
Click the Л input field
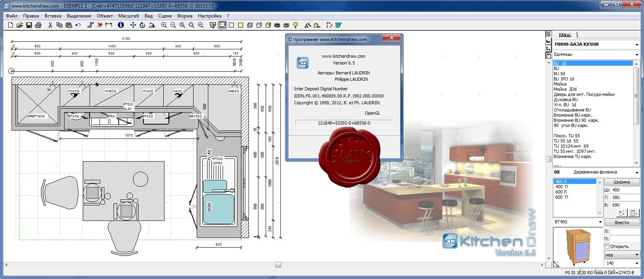pos(625,231)
